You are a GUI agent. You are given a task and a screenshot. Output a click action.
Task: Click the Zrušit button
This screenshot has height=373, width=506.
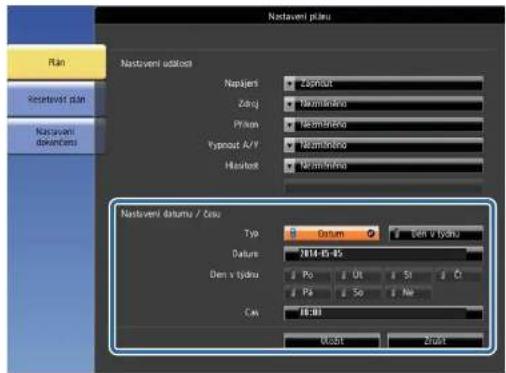435,341
